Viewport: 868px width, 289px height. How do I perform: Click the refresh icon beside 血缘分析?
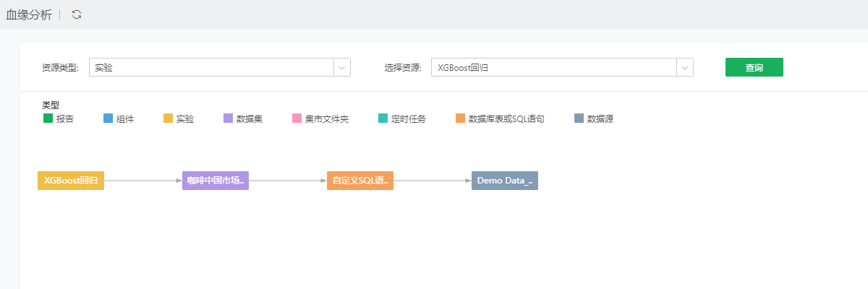pyautogui.click(x=77, y=14)
